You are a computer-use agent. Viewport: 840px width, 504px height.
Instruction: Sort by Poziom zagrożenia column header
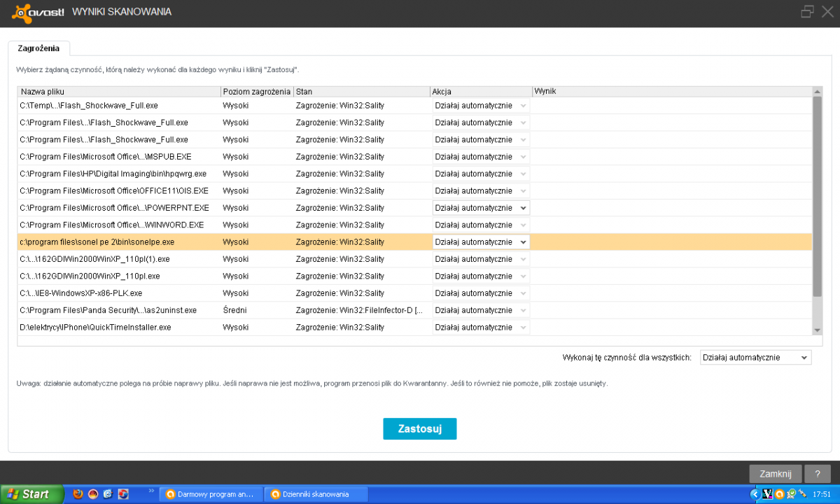[x=257, y=92]
